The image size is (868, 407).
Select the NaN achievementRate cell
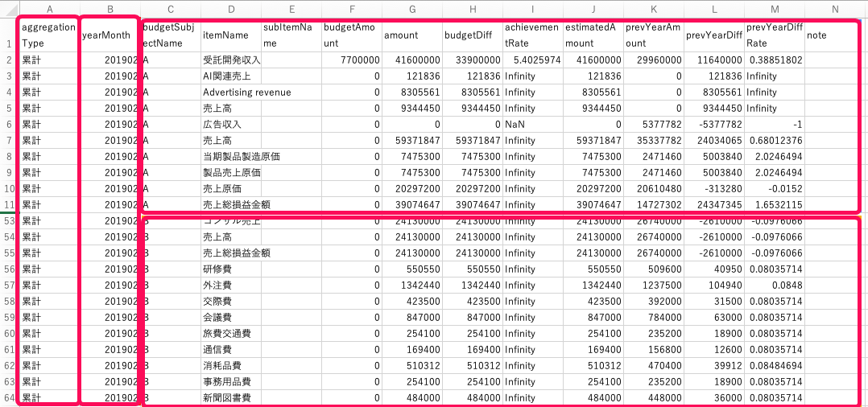532,125
